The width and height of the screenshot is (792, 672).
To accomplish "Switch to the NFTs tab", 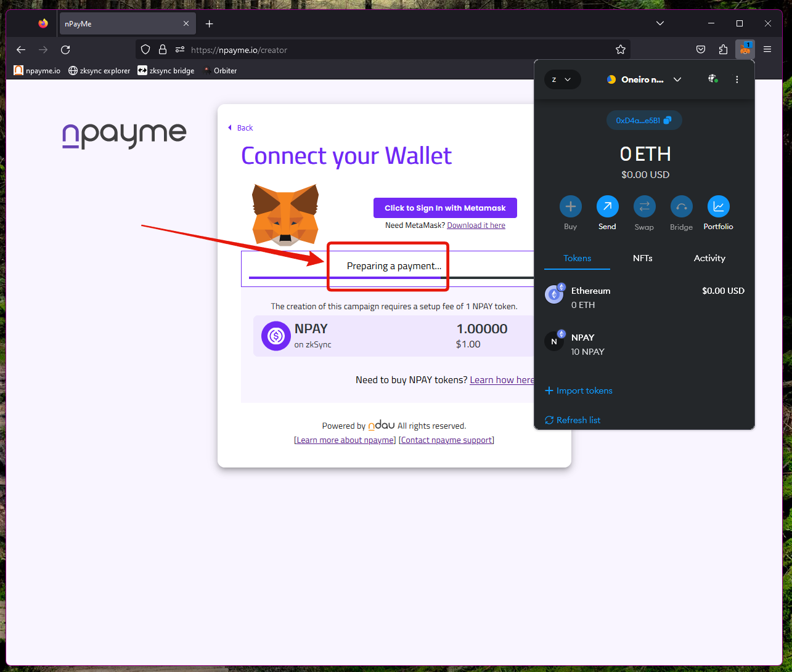I will pos(643,258).
